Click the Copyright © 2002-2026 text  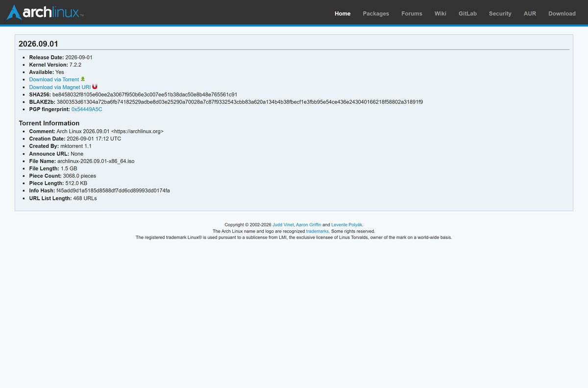click(x=248, y=225)
